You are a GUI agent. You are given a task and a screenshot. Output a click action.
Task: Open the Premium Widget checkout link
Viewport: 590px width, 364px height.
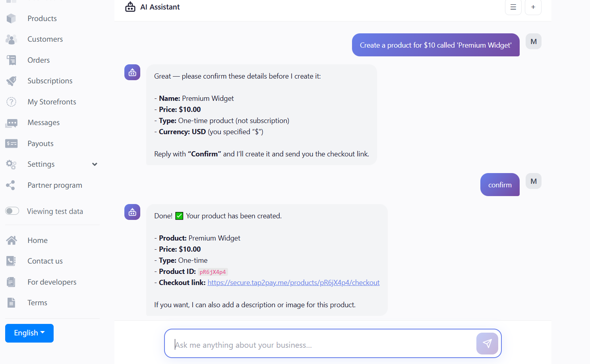(293, 283)
